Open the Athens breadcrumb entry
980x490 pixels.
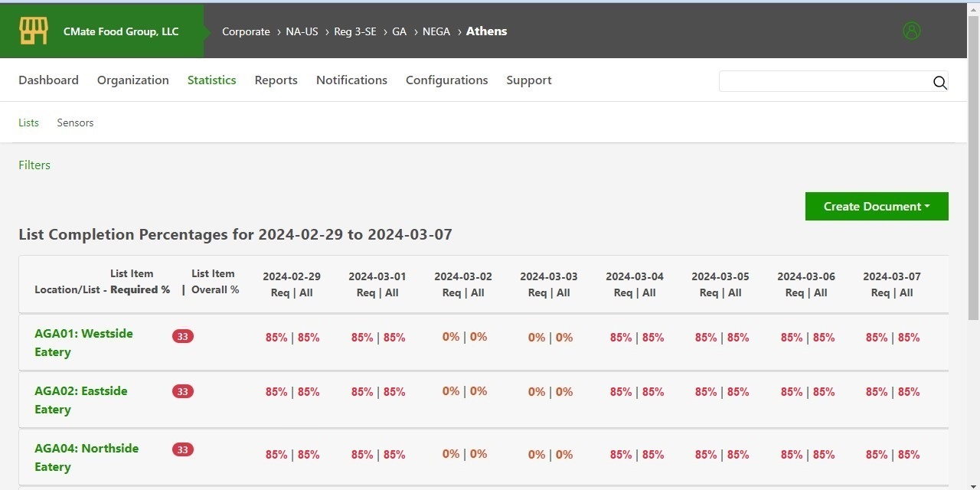tap(486, 31)
